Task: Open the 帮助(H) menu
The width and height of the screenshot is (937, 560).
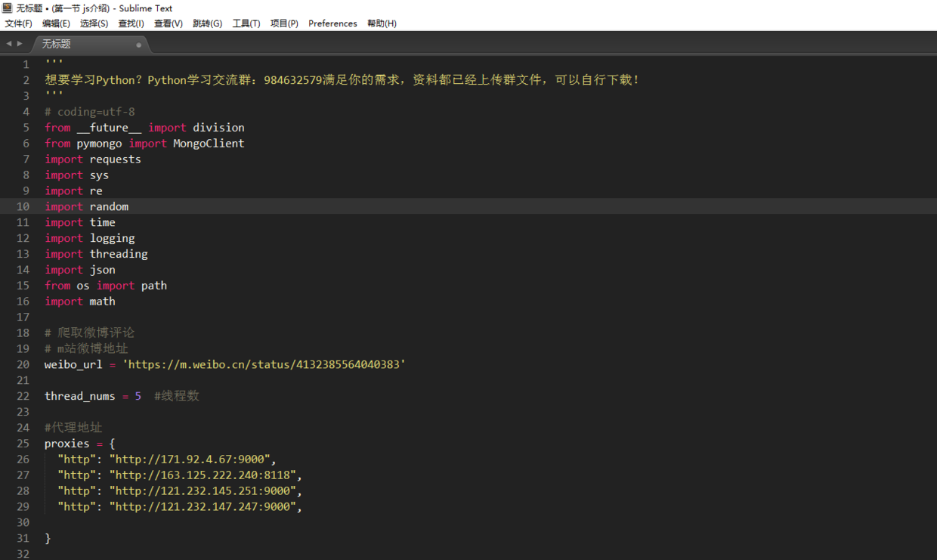Action: (x=382, y=23)
